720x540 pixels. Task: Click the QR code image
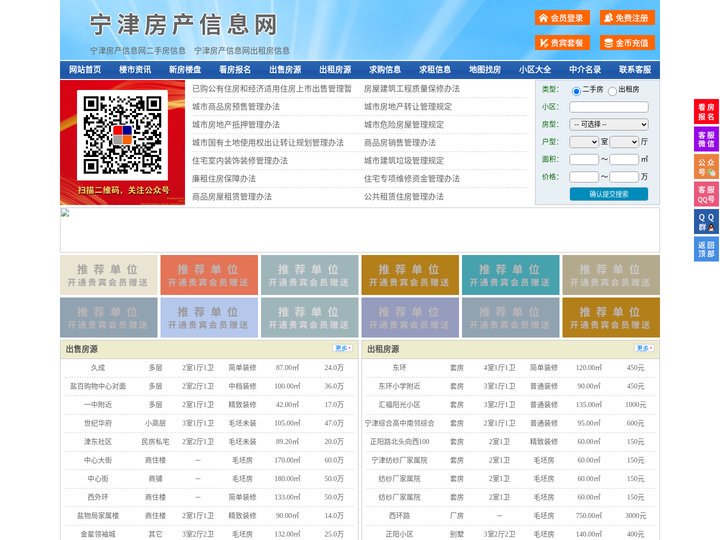(x=123, y=135)
